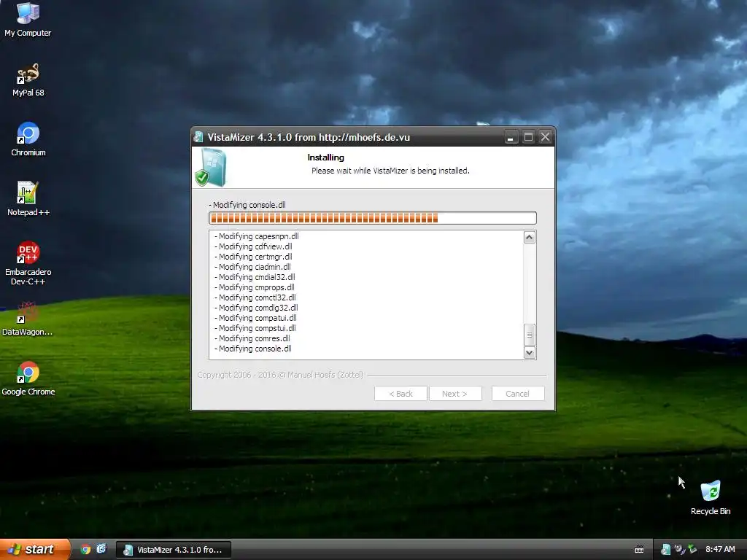Select the 'Modifying cmdial32.dll' log row
747x560 pixels.
tap(255, 277)
